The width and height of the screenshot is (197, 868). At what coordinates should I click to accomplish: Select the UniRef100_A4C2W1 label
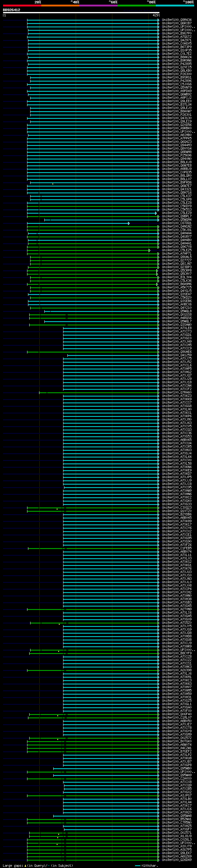point(177,748)
